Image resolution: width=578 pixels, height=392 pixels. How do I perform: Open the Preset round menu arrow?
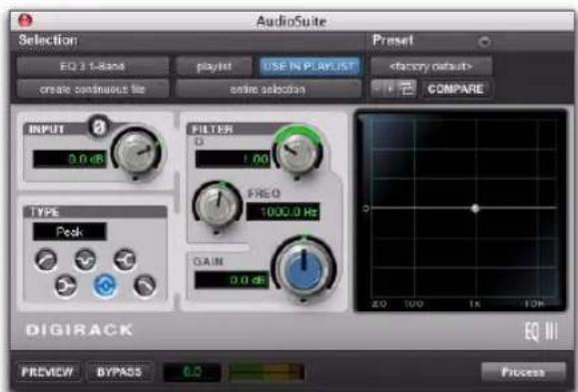click(x=484, y=42)
